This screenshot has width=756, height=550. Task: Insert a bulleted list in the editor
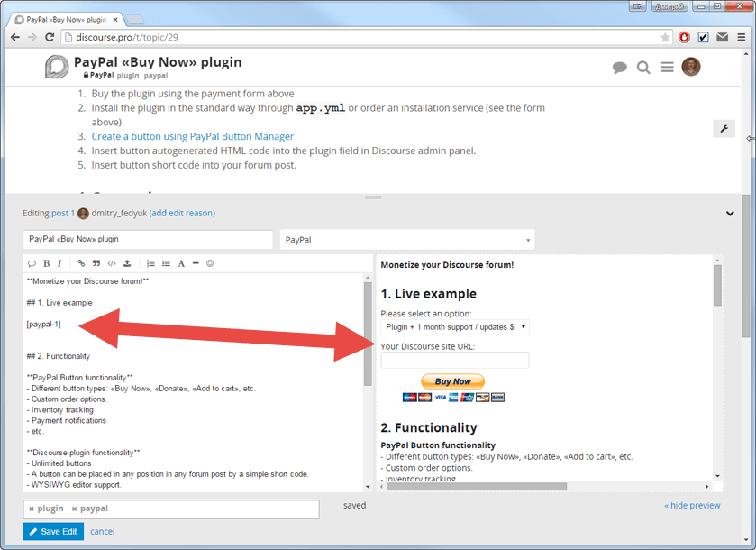pyautogui.click(x=167, y=263)
